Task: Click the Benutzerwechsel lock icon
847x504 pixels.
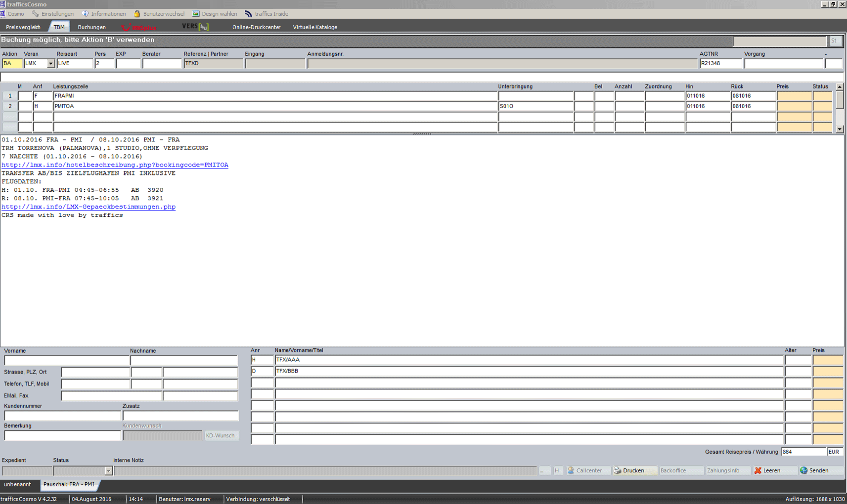Action: click(x=137, y=14)
